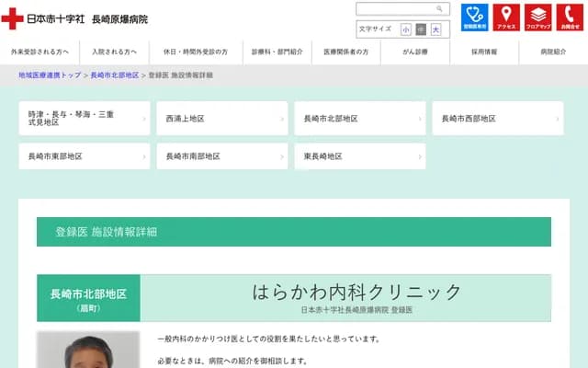Click the お問合せ phone icon
The image size is (588, 368).
pos(569,17)
